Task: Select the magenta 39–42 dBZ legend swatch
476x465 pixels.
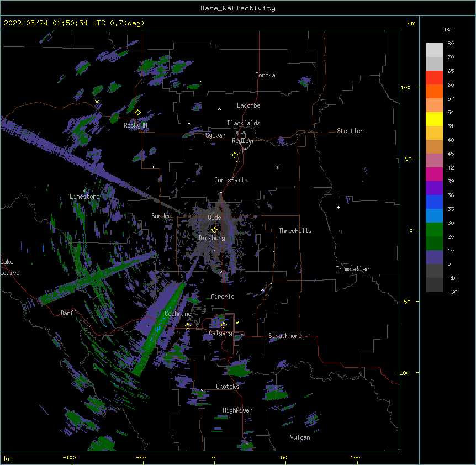Action: coord(434,174)
